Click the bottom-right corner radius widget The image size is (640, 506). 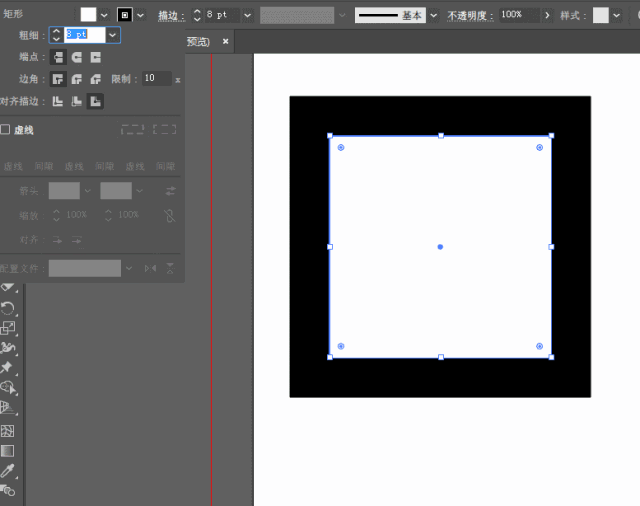[540, 346]
